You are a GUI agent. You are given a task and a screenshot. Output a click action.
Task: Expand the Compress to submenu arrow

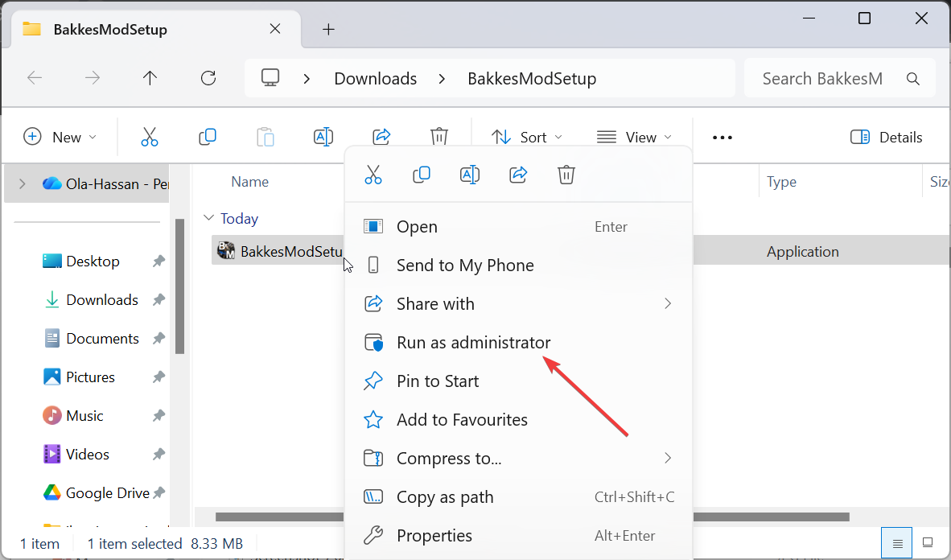pyautogui.click(x=668, y=458)
